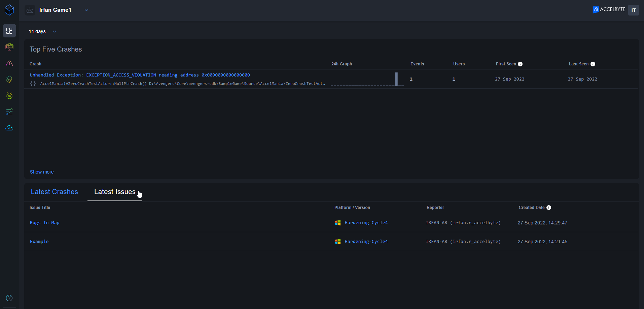Viewport: 644px width, 309px height.
Task: Click the AccelMania stack trace text line
Action: point(183,84)
